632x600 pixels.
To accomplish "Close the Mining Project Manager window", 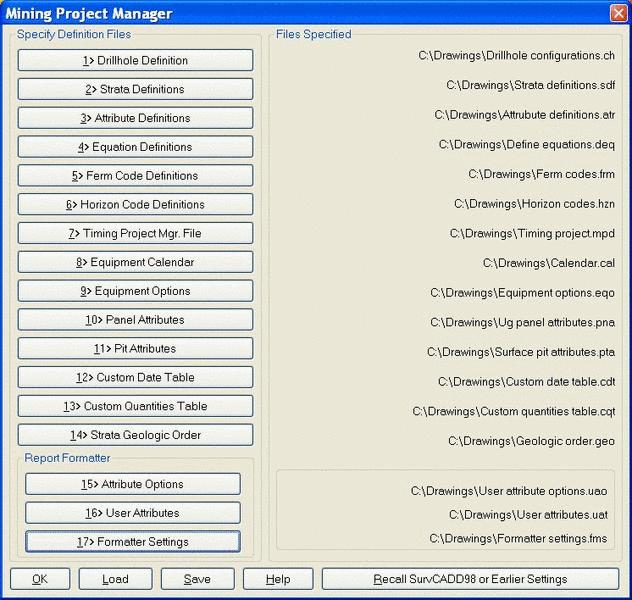I will pyautogui.click(x=618, y=13).
